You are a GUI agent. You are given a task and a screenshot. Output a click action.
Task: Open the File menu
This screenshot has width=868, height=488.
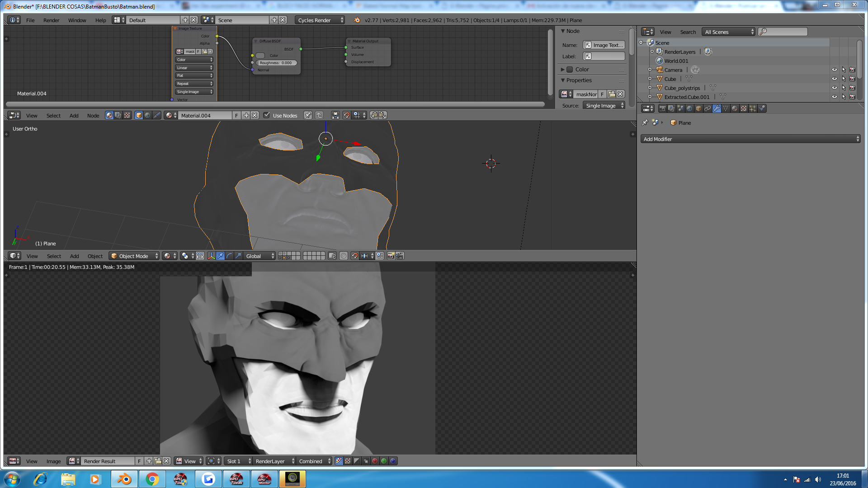click(x=30, y=20)
